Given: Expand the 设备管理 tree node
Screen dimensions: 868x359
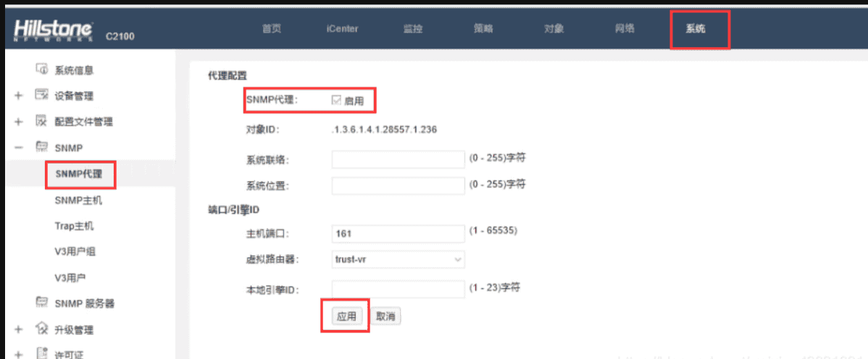Looking at the screenshot, I should 18,96.
